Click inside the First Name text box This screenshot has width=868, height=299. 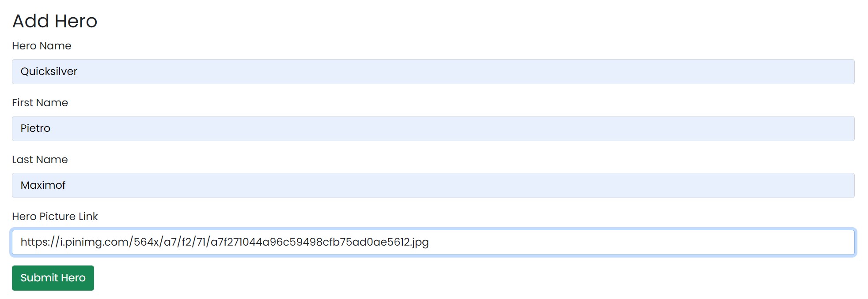click(x=433, y=128)
